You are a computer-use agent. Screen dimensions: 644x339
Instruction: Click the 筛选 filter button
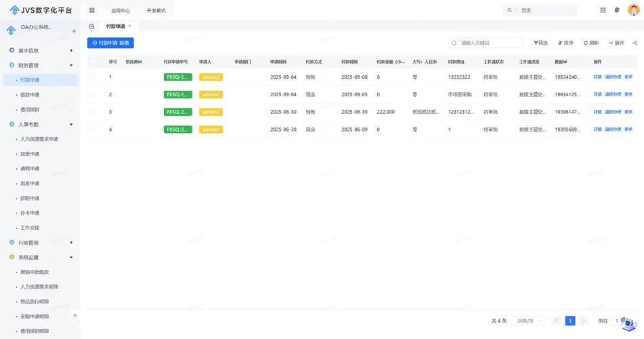(x=540, y=43)
